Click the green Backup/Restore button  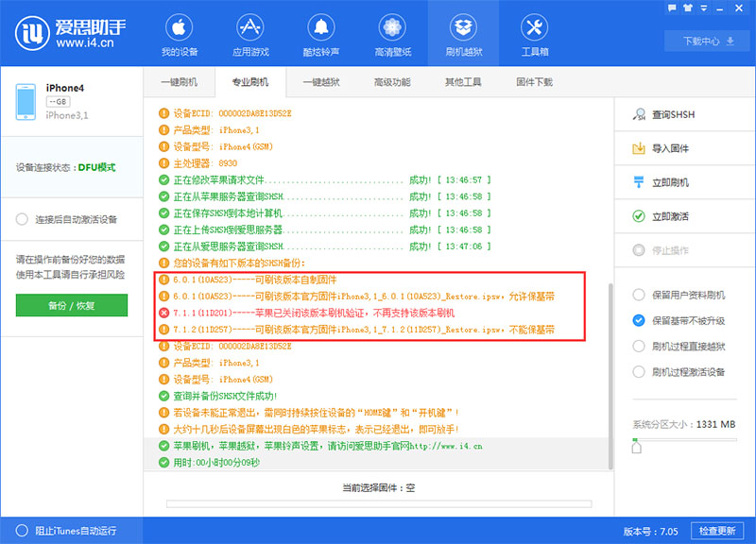[71, 306]
